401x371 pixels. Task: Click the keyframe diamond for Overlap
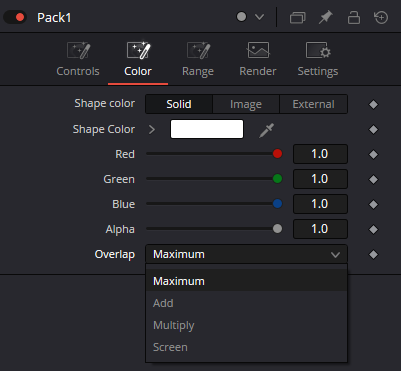(373, 254)
